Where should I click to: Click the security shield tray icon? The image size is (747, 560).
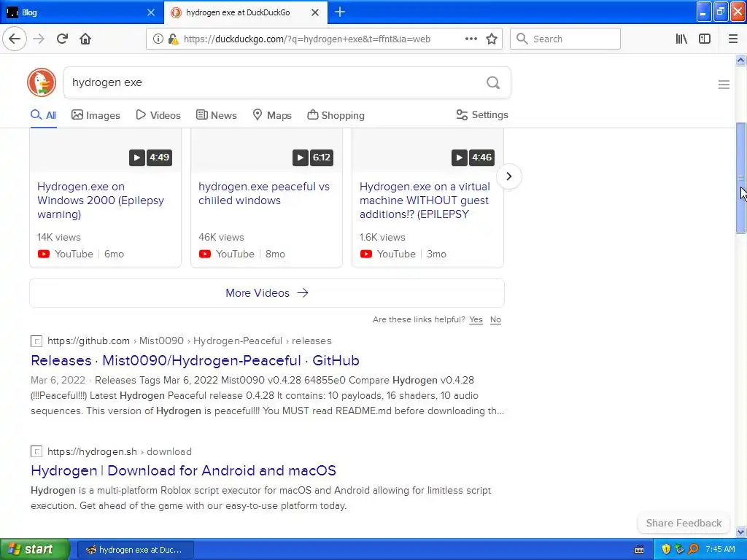pyautogui.click(x=666, y=549)
